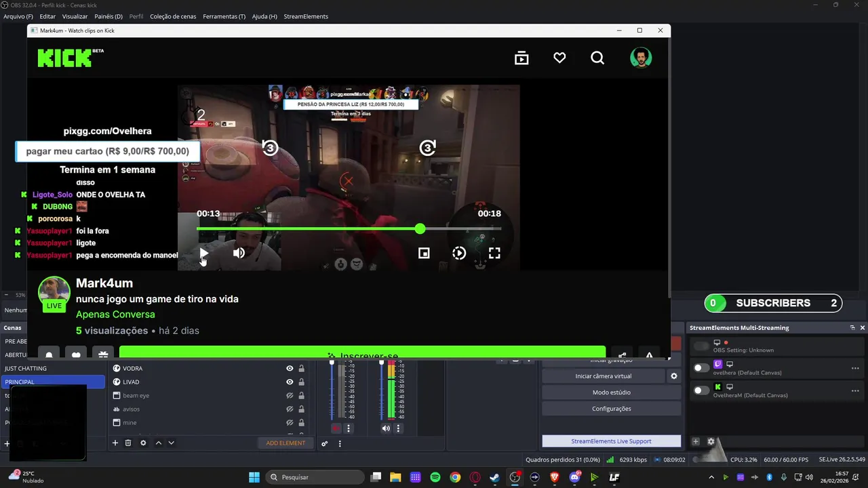This screenshot has height=488, width=868.
Task: Open Ferramentas menu in OBS
Action: [x=224, y=16]
